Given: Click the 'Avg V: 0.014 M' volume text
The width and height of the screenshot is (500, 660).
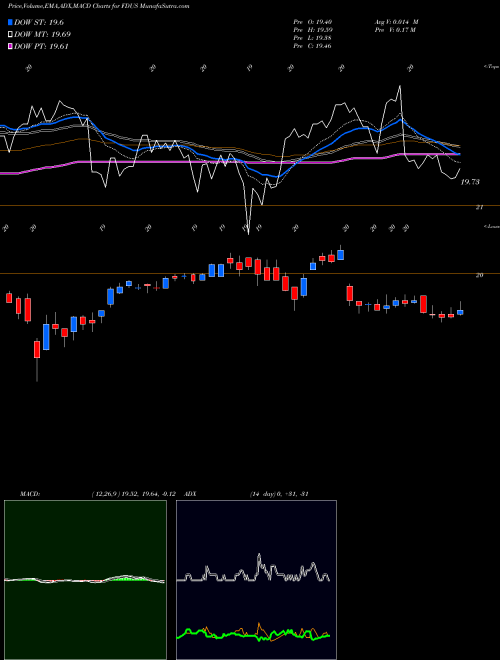Looking at the screenshot, I should [x=396, y=22].
